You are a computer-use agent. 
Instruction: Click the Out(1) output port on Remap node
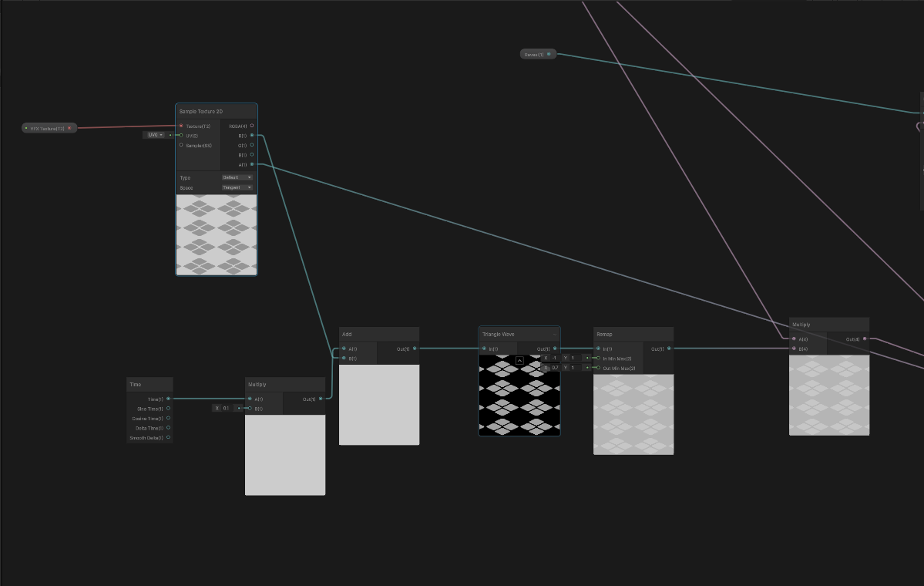click(x=669, y=349)
